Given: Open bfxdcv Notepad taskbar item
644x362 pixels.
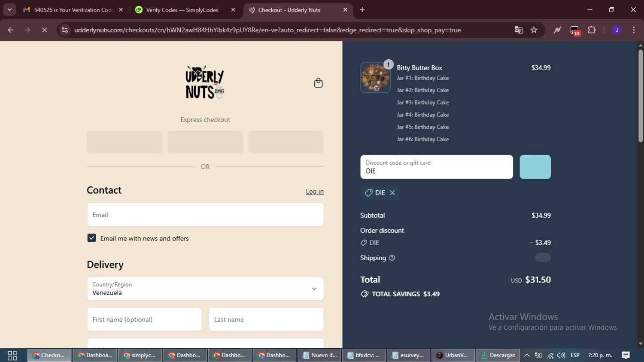Looking at the screenshot, I should tap(364, 356).
